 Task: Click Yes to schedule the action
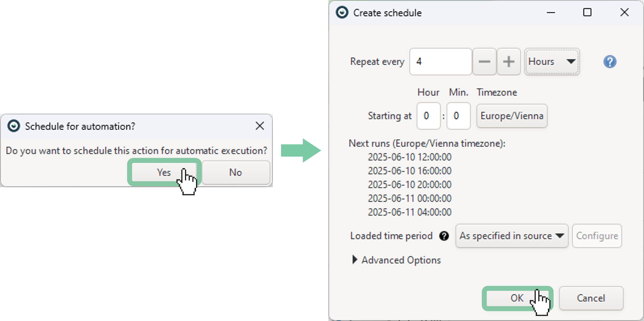coord(164,172)
